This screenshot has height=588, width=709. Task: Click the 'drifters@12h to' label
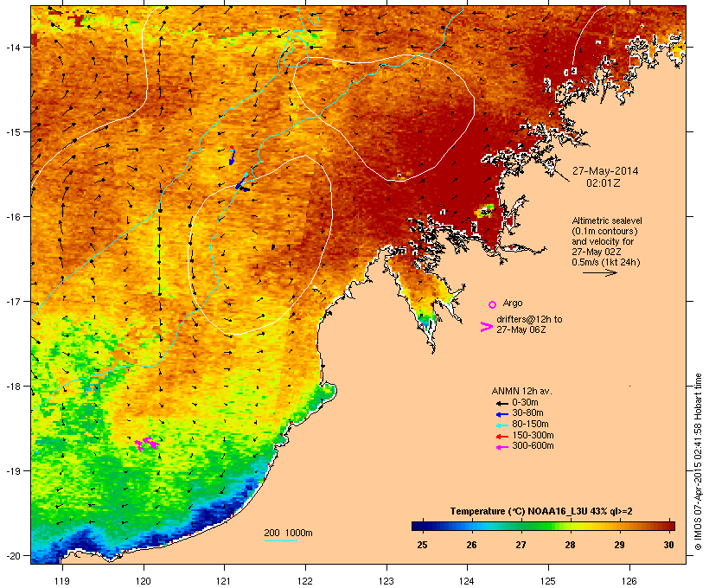pyautogui.click(x=529, y=319)
